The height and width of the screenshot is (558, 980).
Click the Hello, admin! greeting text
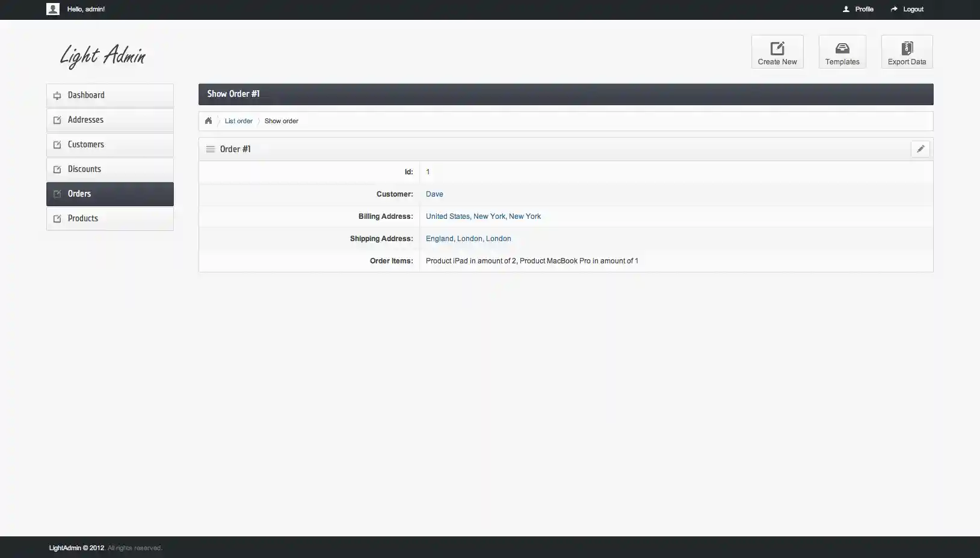click(86, 9)
